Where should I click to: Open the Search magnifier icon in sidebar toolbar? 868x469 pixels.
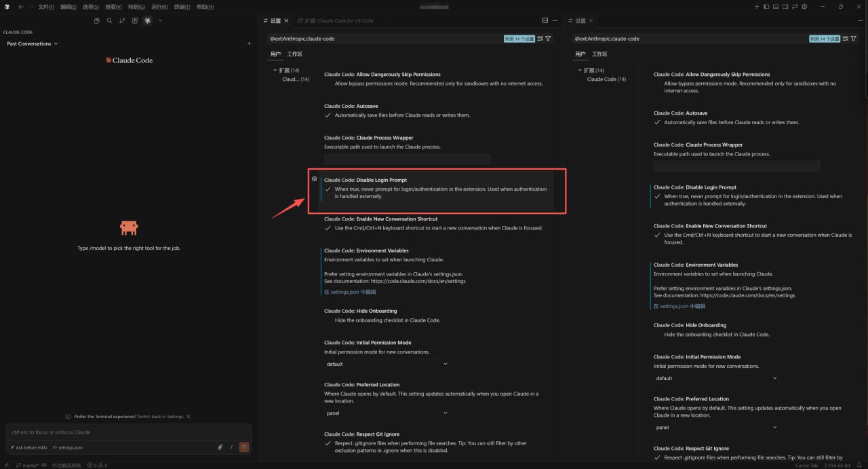click(109, 20)
